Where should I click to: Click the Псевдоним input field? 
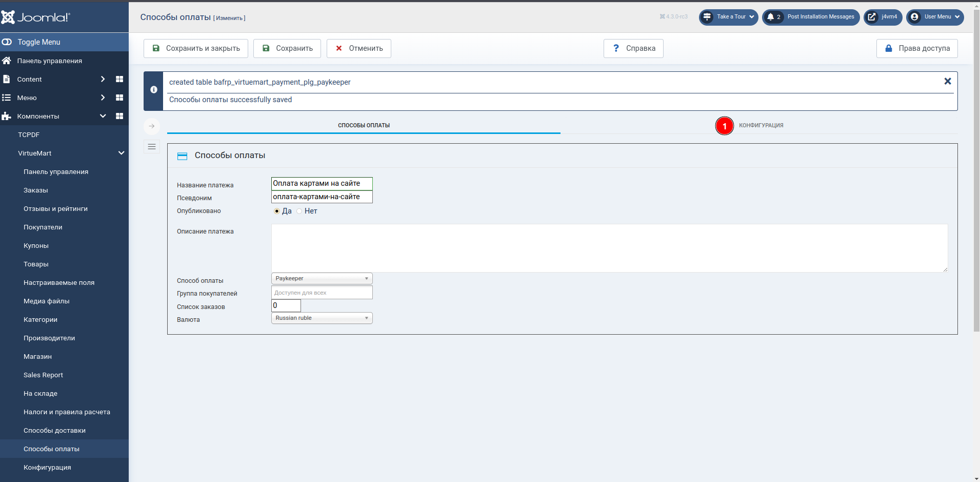[322, 197]
